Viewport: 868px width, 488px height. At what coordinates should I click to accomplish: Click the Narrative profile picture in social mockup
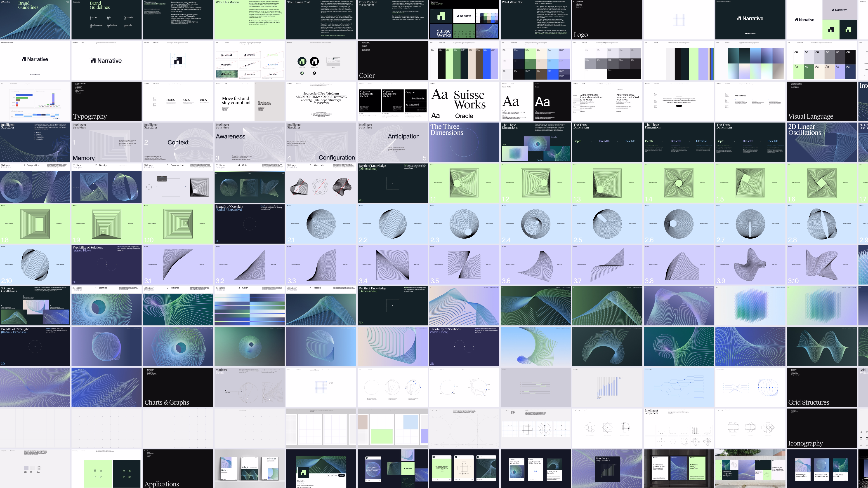pos(303,473)
